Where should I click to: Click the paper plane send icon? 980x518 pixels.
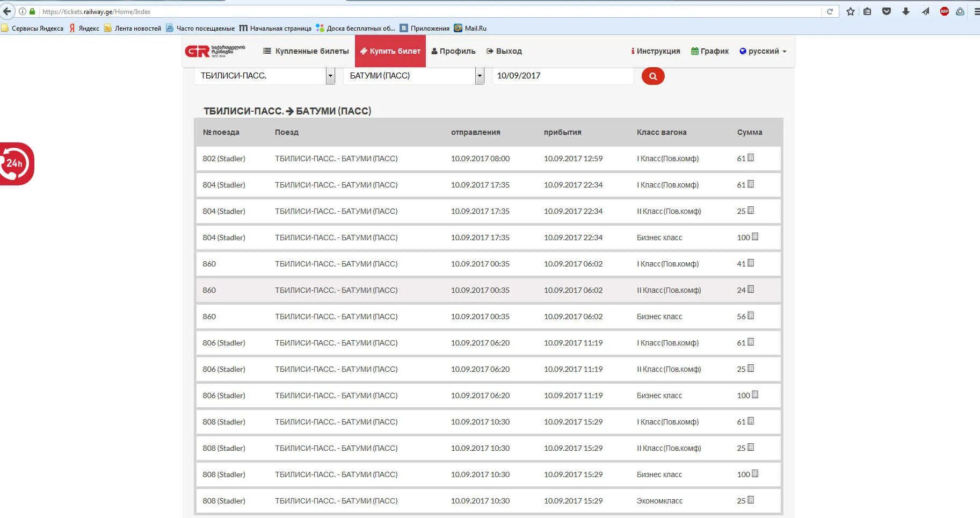[925, 11]
